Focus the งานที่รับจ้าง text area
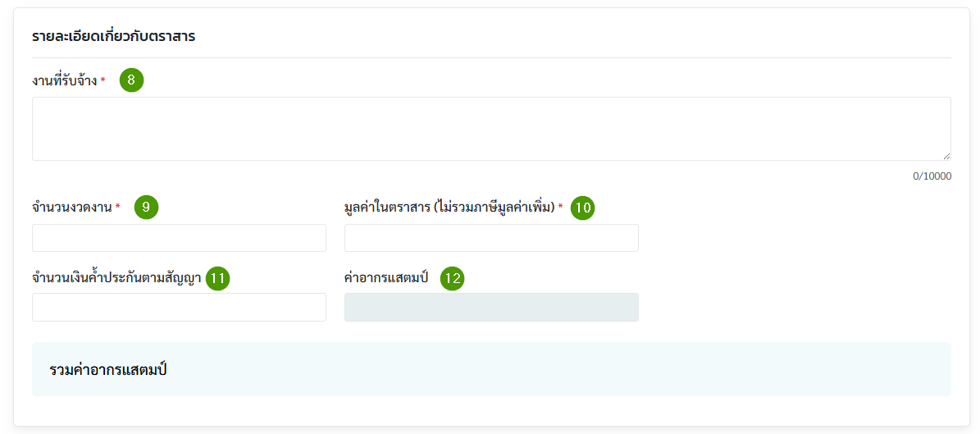The image size is (980, 434). [x=491, y=129]
